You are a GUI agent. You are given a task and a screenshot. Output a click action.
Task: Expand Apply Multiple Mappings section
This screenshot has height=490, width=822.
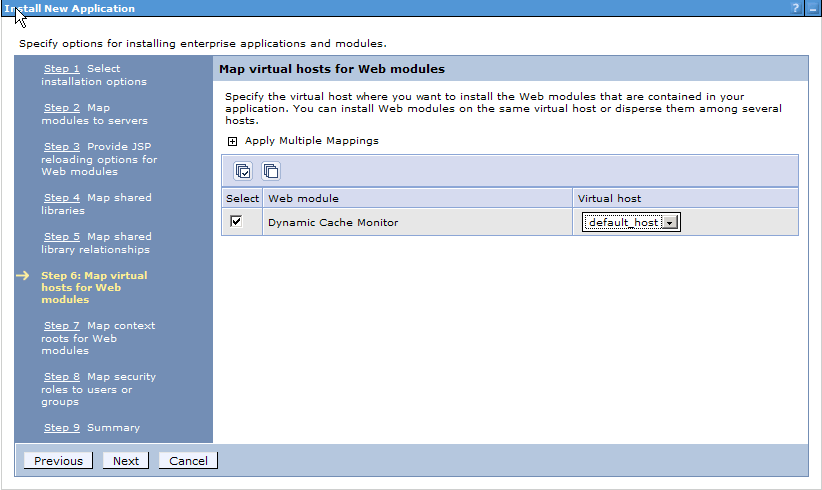[x=232, y=141]
